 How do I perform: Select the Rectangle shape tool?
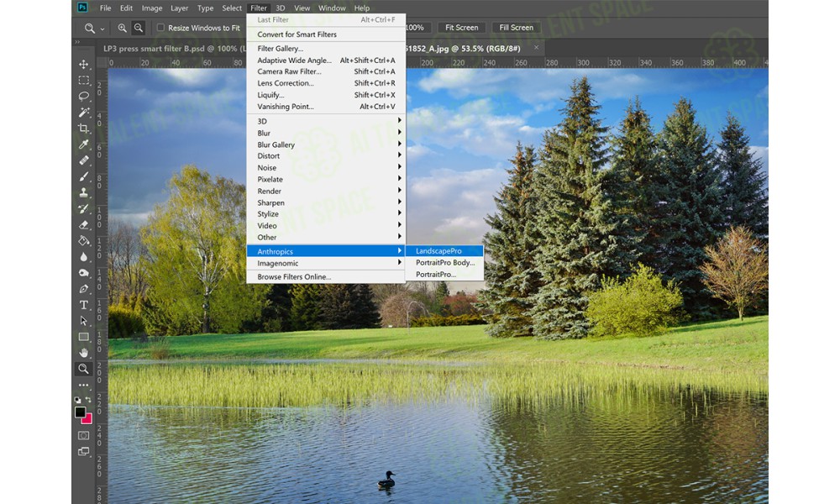(x=83, y=337)
